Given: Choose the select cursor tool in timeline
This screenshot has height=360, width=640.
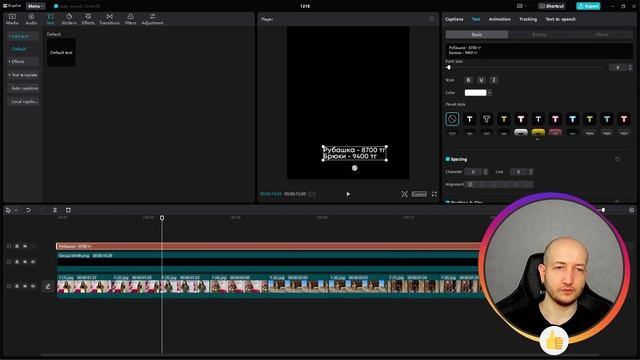Looking at the screenshot, I should (x=8, y=210).
